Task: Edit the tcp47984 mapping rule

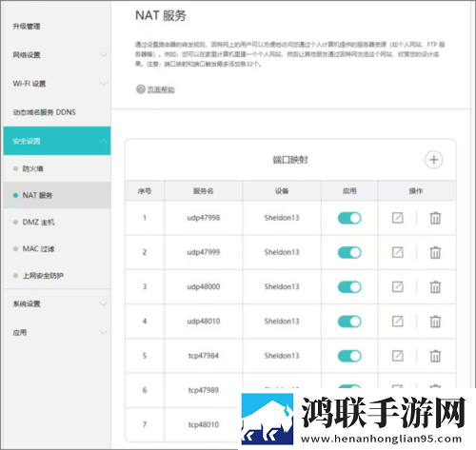Action: coord(397,356)
